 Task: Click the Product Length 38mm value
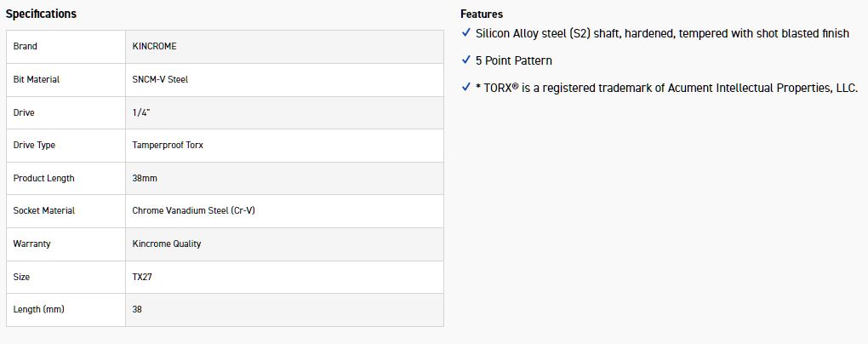(x=145, y=178)
